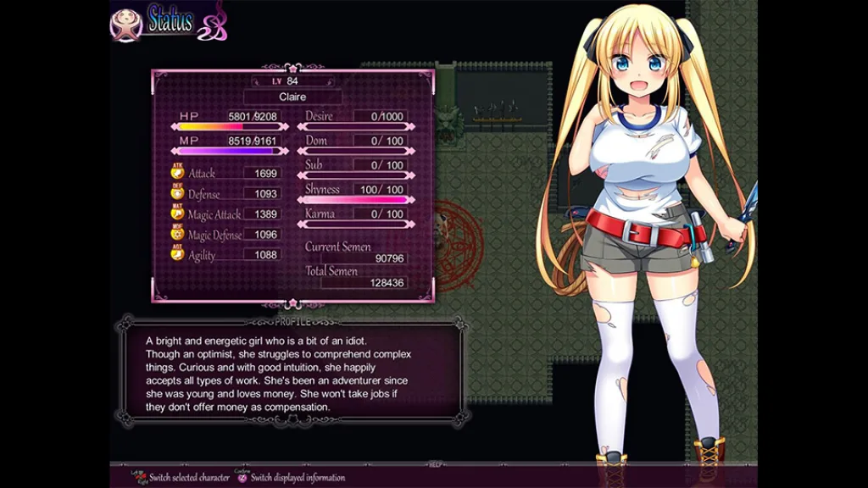
Task: Click the Status screen emblem icon
Action: pos(126,25)
